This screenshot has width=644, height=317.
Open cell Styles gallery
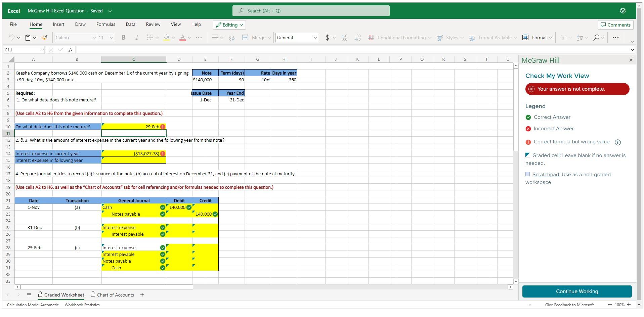click(x=449, y=38)
